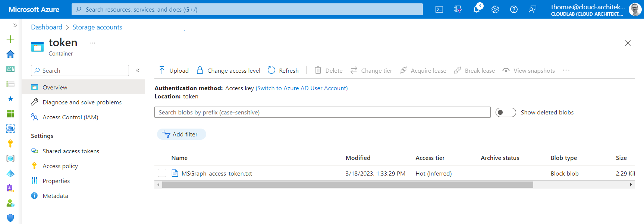Screen dimensions: 644x224
Task: Open the ellipsis menu next to the token title
Action: pyautogui.click(x=92, y=43)
